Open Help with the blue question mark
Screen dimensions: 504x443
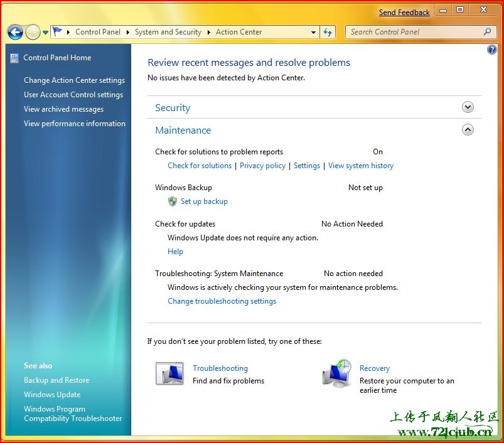click(x=492, y=50)
